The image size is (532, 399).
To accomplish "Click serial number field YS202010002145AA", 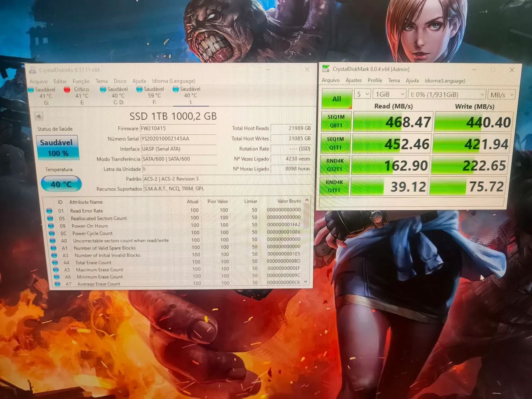I will (178, 139).
